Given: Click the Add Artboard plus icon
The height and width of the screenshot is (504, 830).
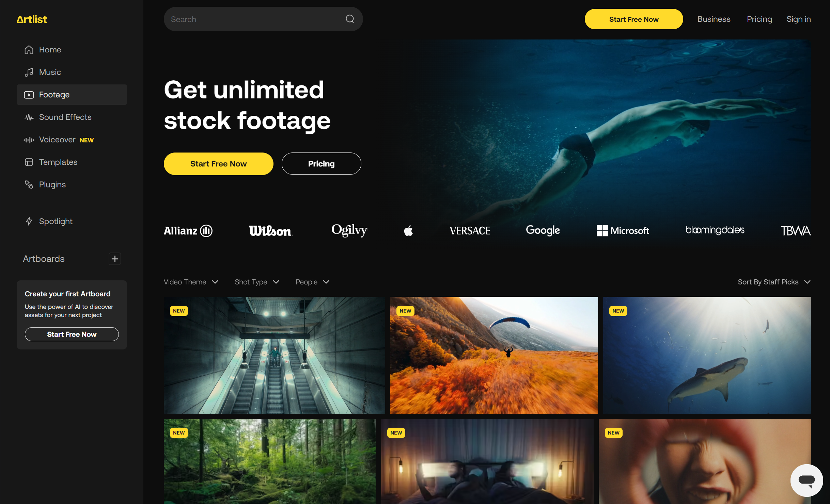Looking at the screenshot, I should point(115,259).
